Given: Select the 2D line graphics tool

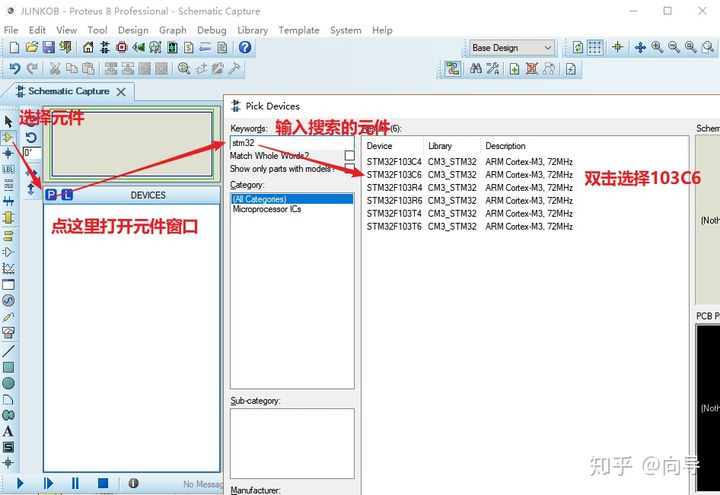Looking at the screenshot, I should pyautogui.click(x=8, y=351).
